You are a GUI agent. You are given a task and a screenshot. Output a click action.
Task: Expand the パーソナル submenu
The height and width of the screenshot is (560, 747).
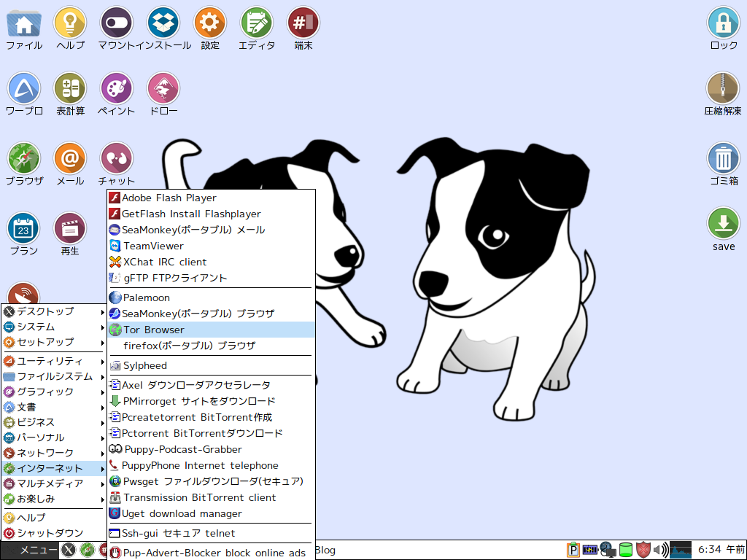click(x=53, y=437)
